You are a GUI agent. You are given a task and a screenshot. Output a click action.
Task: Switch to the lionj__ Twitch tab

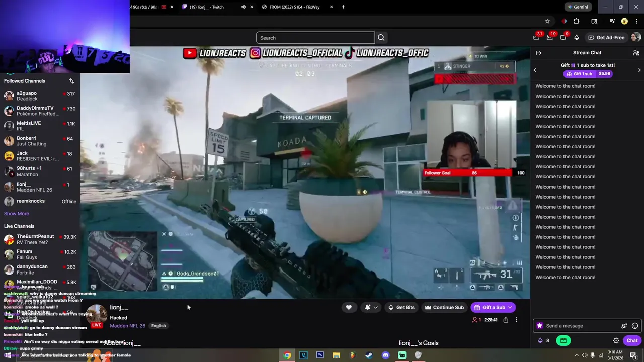[211, 7]
